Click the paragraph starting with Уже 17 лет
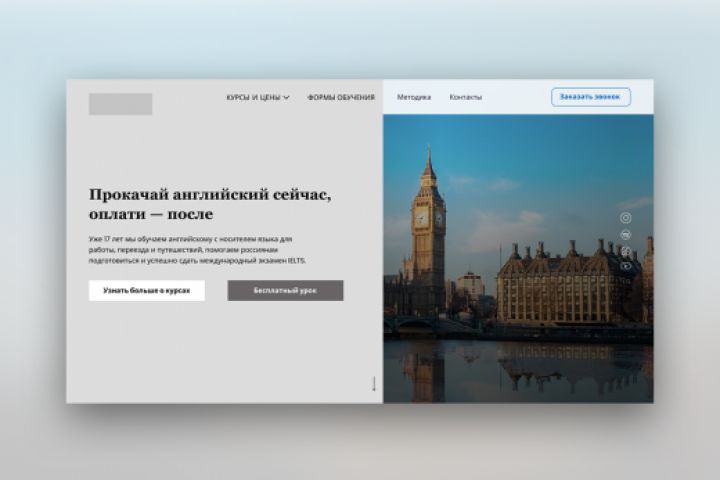Viewport: 720px width, 480px height. point(197,250)
